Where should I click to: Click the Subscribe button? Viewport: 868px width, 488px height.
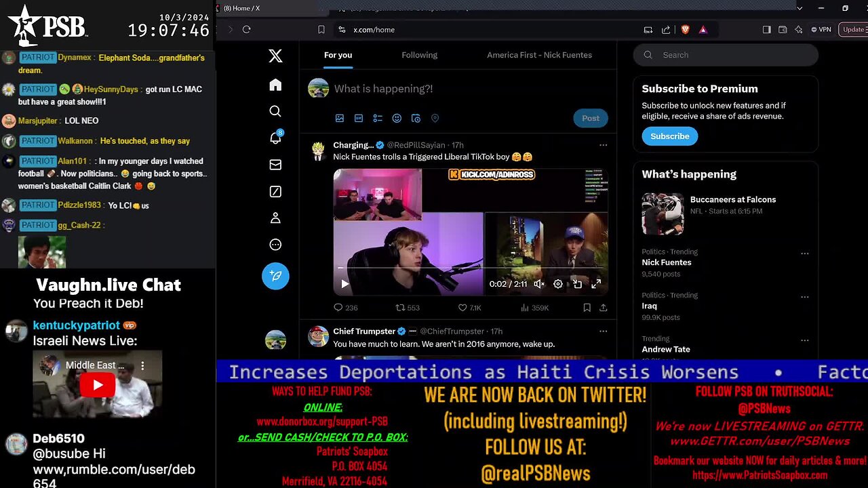pyautogui.click(x=669, y=136)
